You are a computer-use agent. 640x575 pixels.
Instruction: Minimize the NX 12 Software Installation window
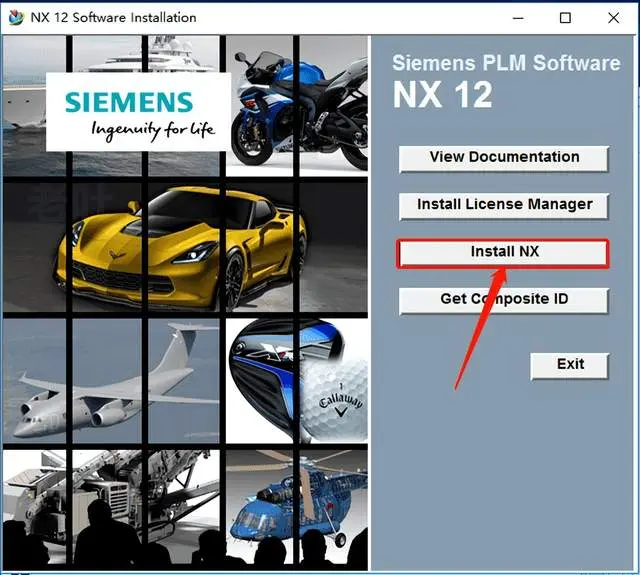[518, 18]
